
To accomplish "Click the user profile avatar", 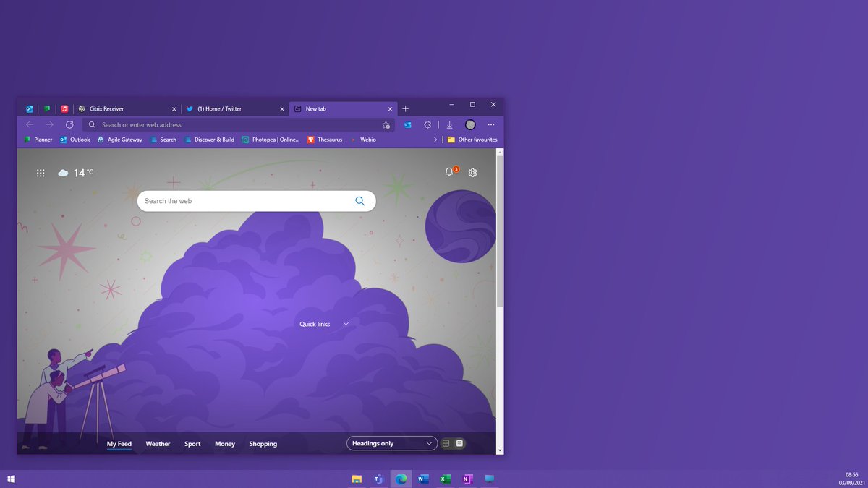I will point(470,125).
